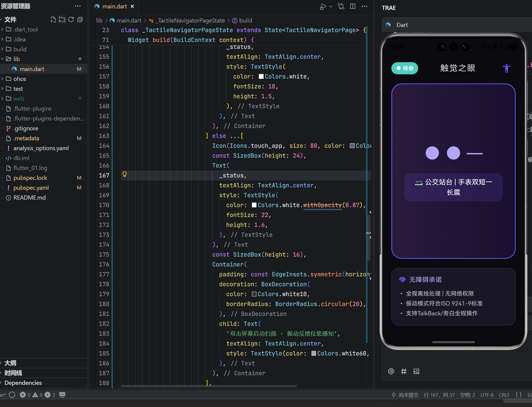Open README.md in the file tree
The image size is (532, 407).
pos(43,198)
